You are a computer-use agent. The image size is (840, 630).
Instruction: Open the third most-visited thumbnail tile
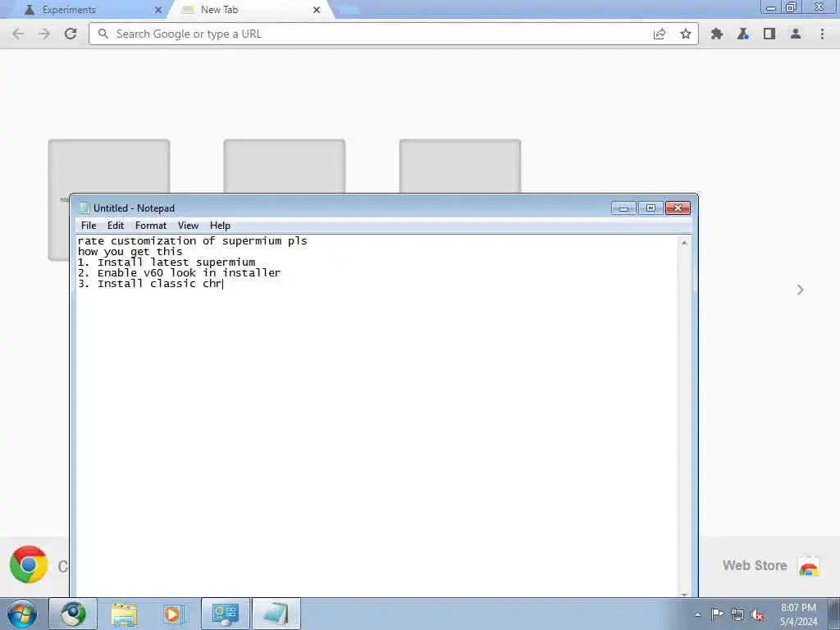point(460,166)
